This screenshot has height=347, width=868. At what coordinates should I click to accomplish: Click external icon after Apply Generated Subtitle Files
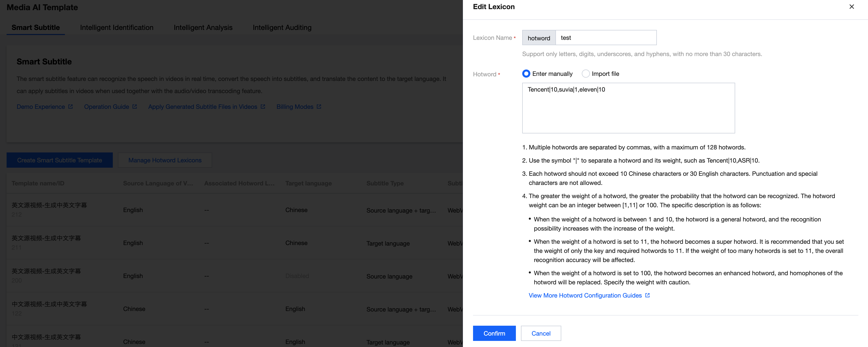263,107
